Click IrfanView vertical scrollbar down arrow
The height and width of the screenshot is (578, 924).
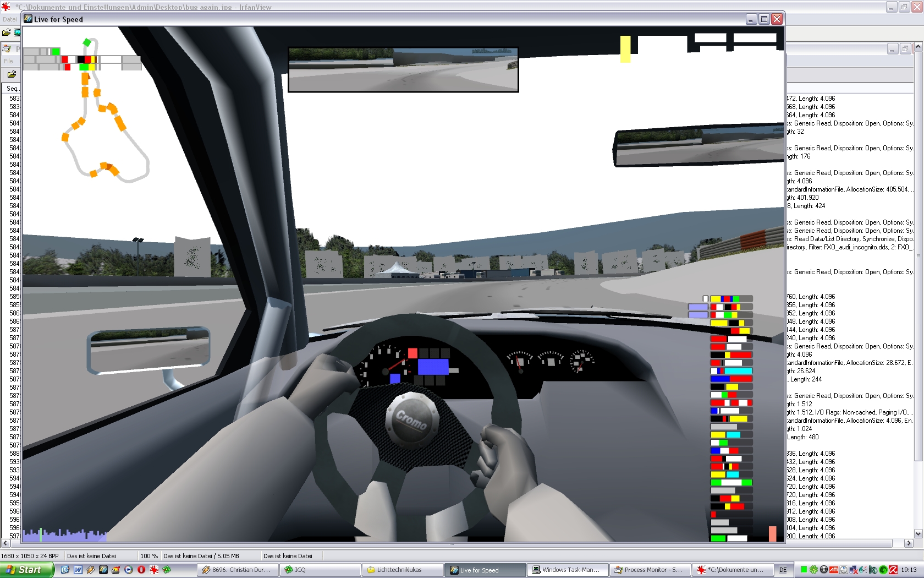[918, 533]
